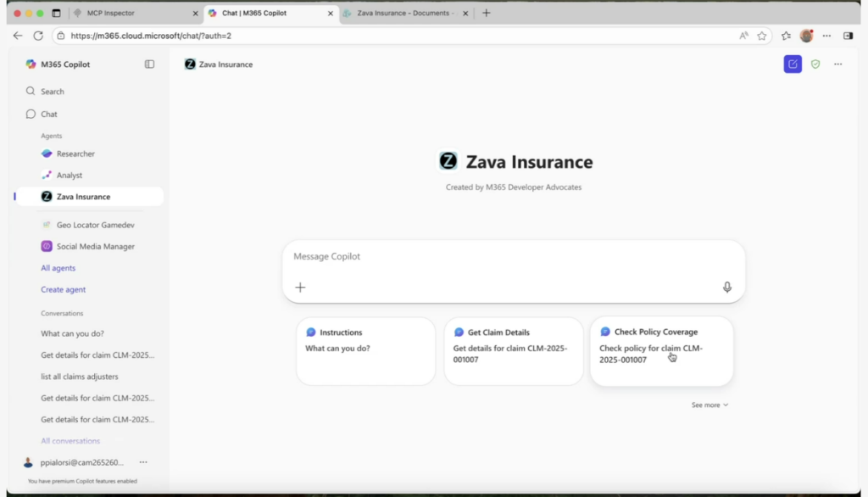View site information lock icon

(x=61, y=36)
